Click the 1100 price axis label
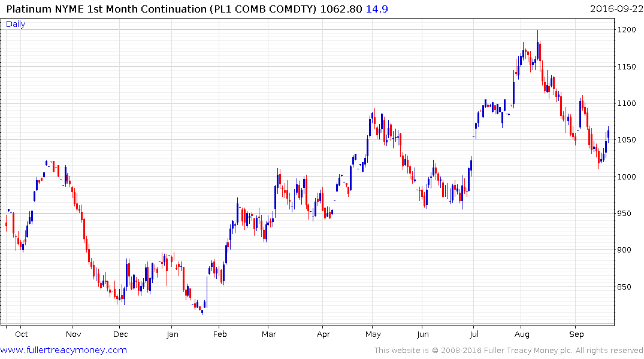The width and height of the screenshot is (644, 359). tap(627, 104)
